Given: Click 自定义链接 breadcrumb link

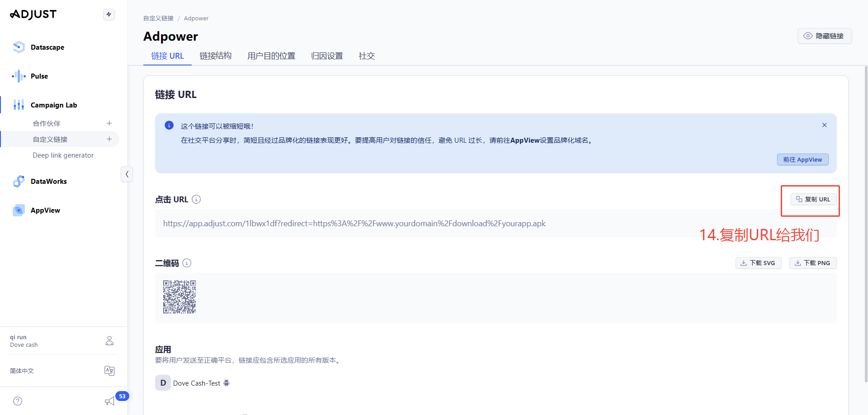Looking at the screenshot, I should point(158,18).
